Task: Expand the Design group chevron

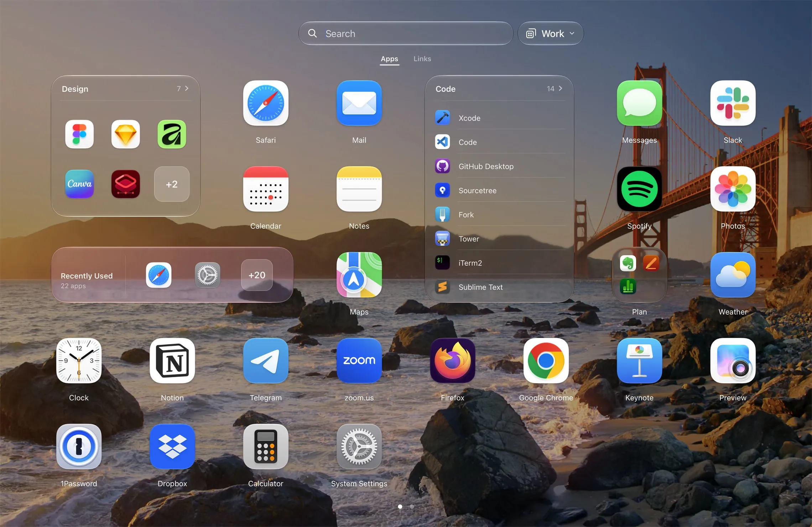Action: [187, 88]
